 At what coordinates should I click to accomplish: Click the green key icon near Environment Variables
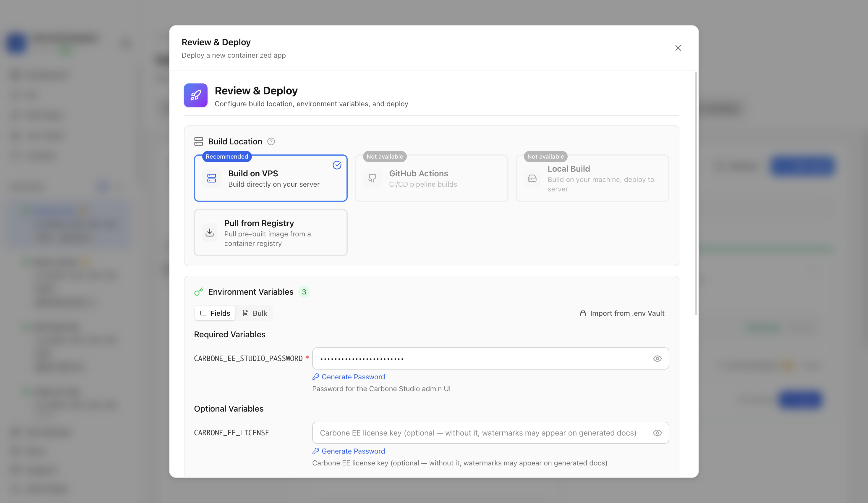coord(199,292)
